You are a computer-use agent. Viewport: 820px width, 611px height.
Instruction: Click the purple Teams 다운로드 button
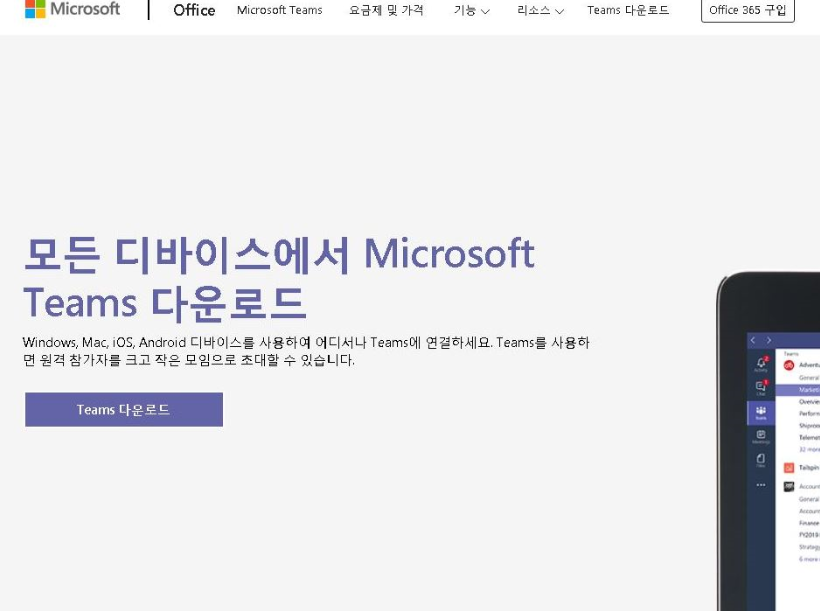pyautogui.click(x=124, y=410)
